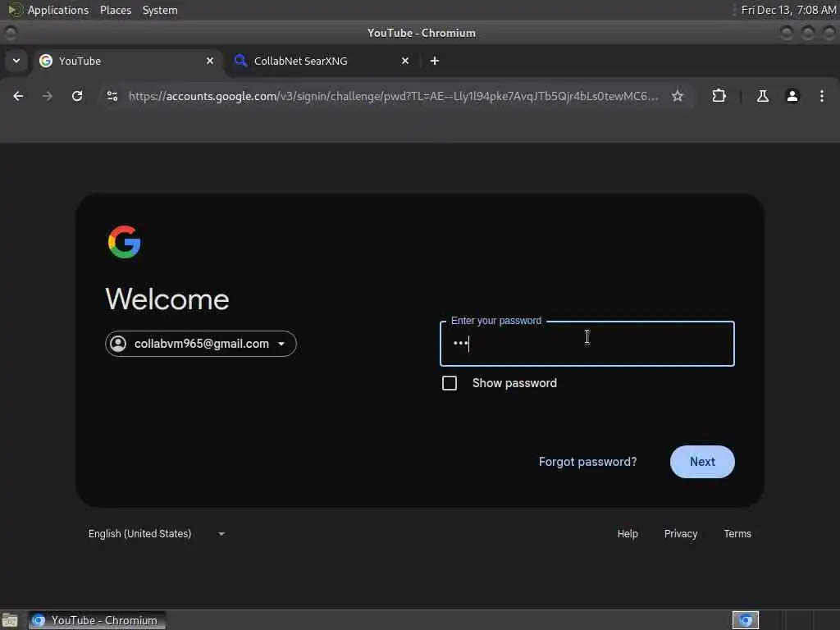This screenshot has height=630, width=840.
Task: Expand the tab search dropdown arrow
Action: [16, 61]
